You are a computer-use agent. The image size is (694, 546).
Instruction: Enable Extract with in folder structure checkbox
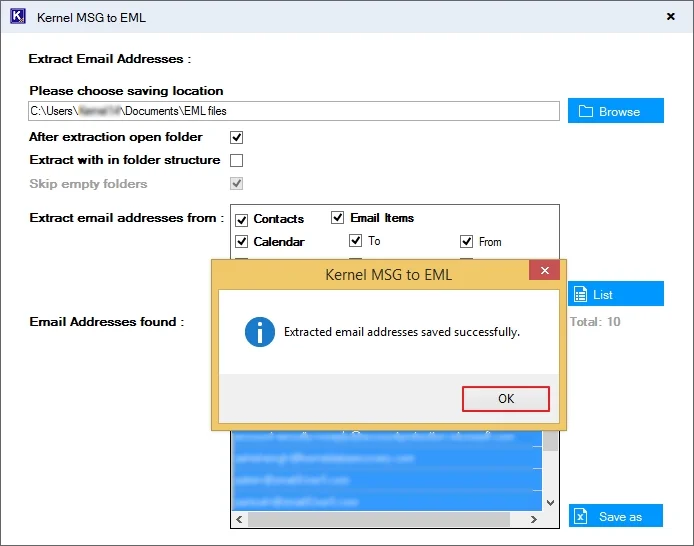236,160
